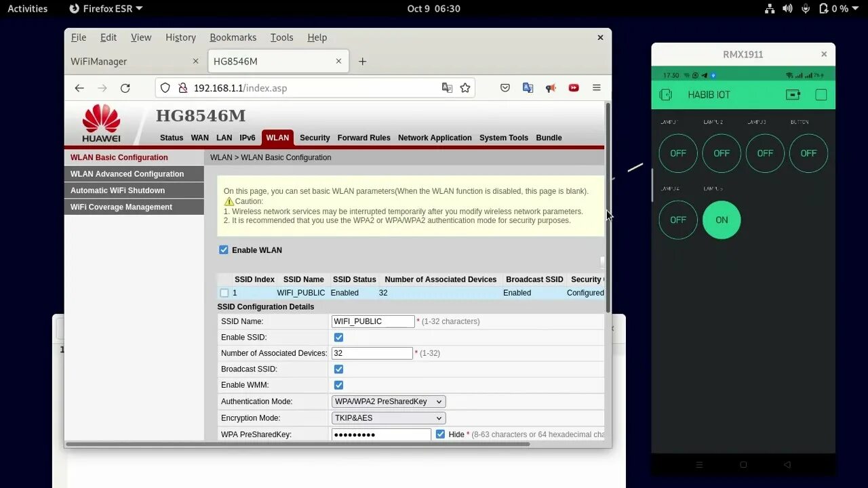Tap the phone back navigation triangle

coord(787,465)
